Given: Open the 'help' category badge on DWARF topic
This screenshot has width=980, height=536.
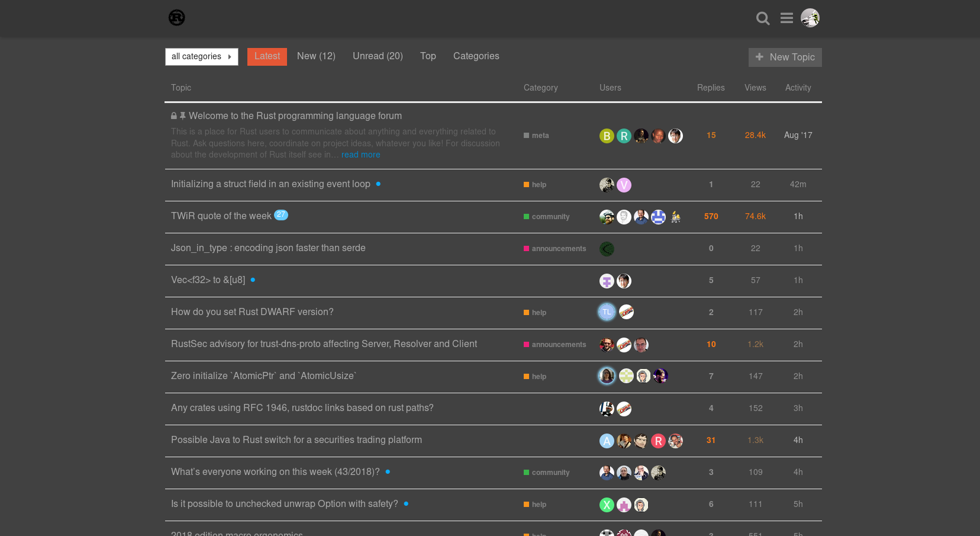Looking at the screenshot, I should tap(534, 312).
